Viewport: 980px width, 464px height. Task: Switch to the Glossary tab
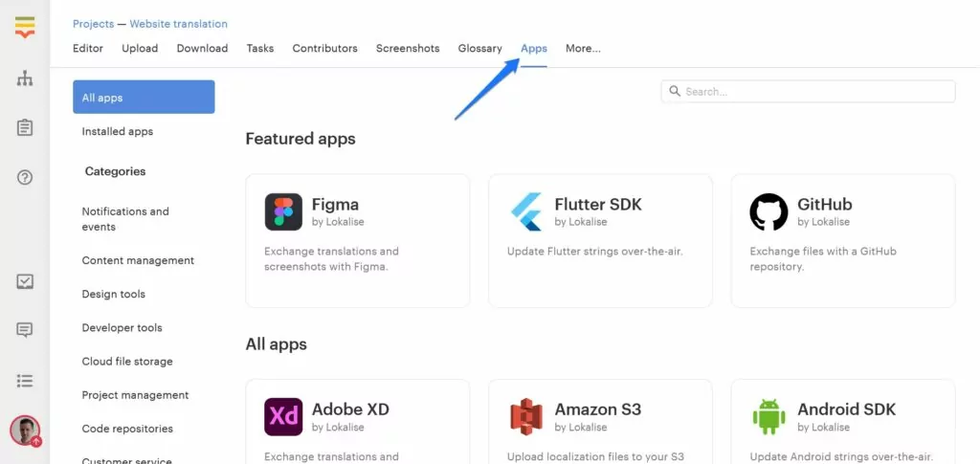[x=480, y=48]
